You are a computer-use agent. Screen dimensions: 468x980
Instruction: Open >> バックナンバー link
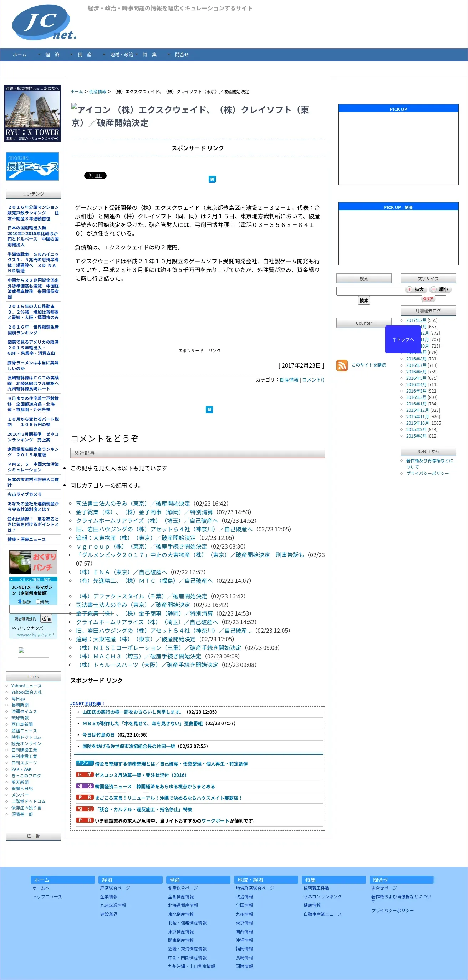click(29, 628)
